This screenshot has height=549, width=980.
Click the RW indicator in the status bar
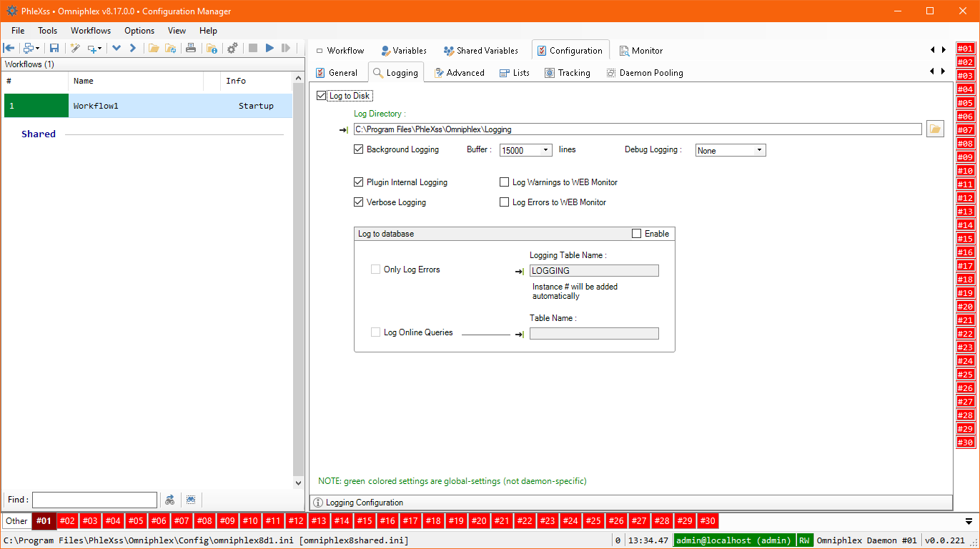click(804, 540)
